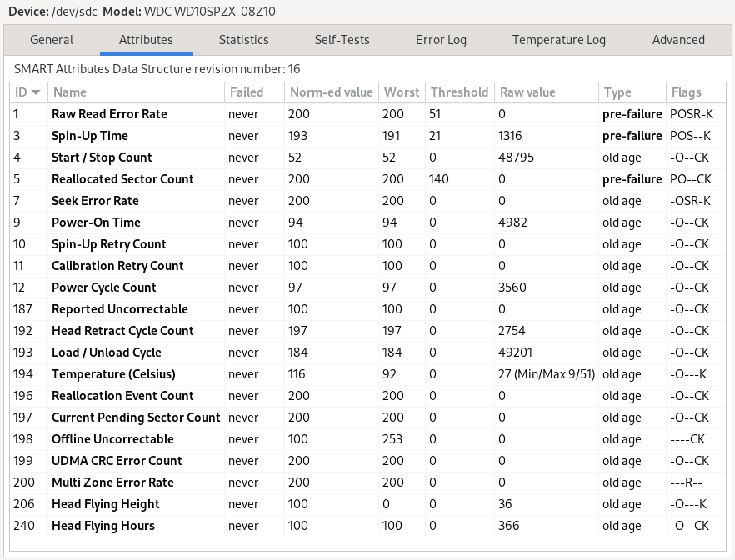The image size is (735, 560).
Task: View the Temperature Log tab
Action: [558, 40]
